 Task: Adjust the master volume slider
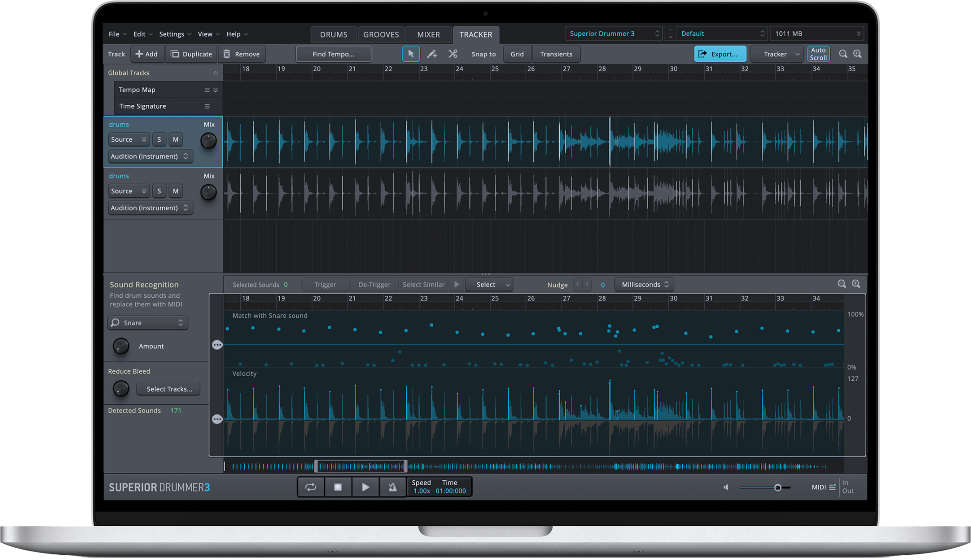point(764,487)
